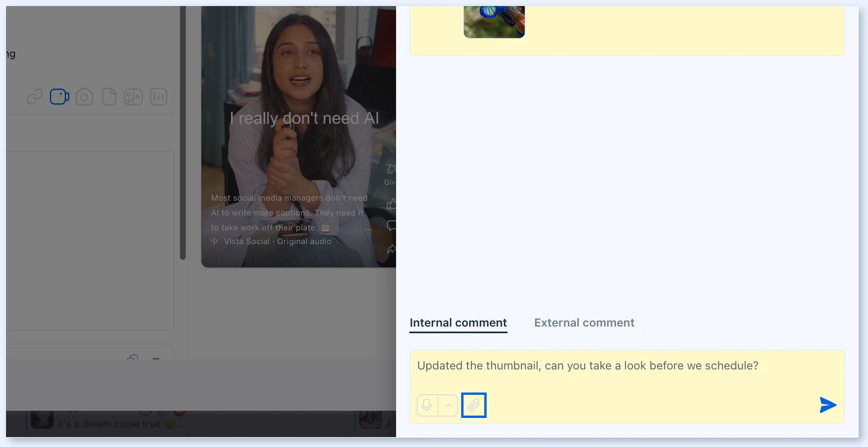Click the vertical scrollbar of the editor

click(183, 132)
